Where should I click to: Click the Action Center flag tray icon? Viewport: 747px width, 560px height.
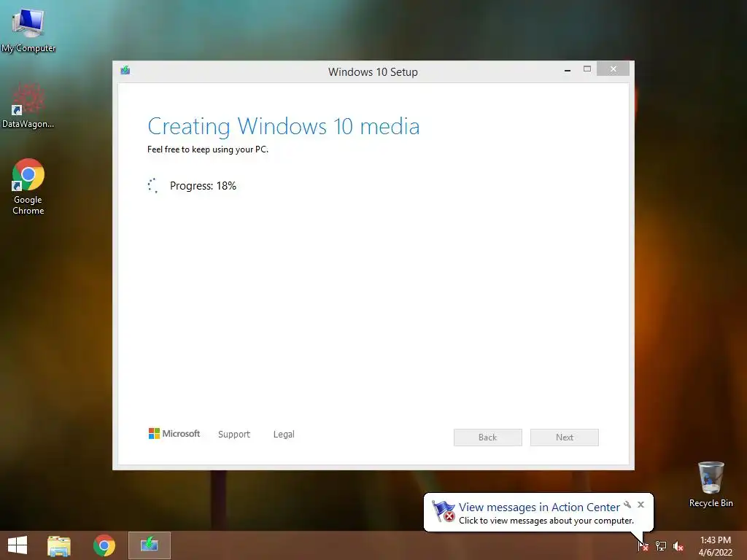click(x=643, y=545)
